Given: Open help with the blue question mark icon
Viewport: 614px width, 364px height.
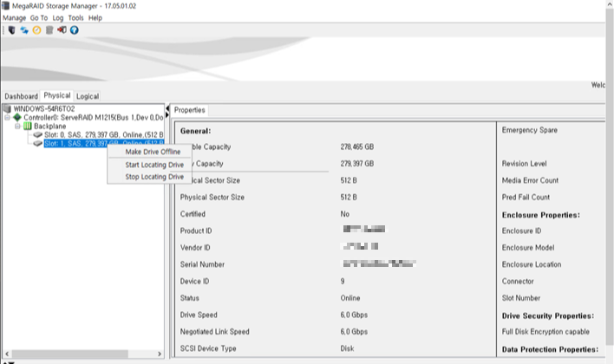Looking at the screenshot, I should tap(75, 30).
